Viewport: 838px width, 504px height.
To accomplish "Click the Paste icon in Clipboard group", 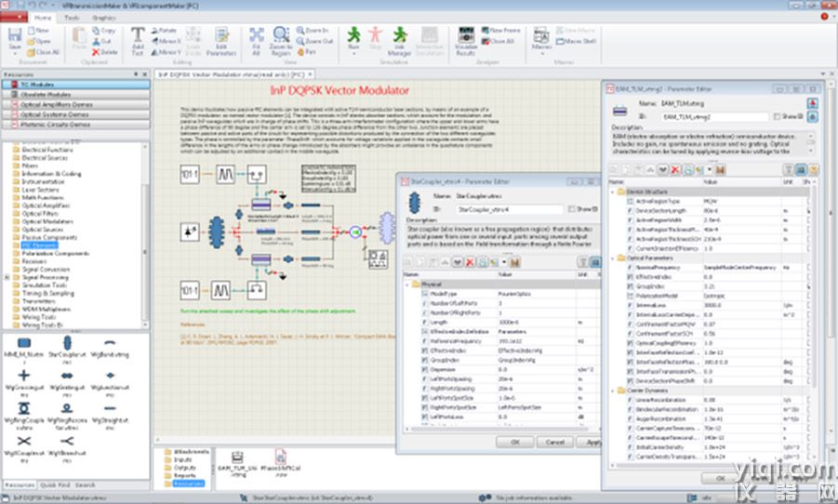I will tap(79, 36).
